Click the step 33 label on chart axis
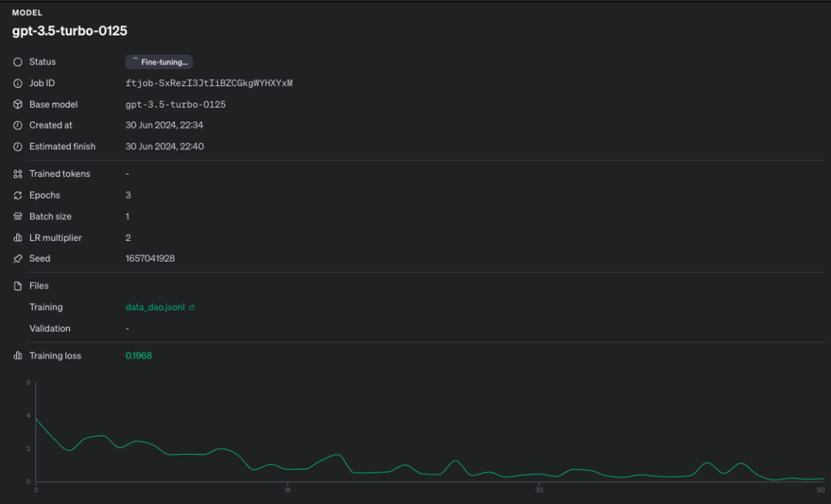This screenshot has height=504, width=831. 539,489
